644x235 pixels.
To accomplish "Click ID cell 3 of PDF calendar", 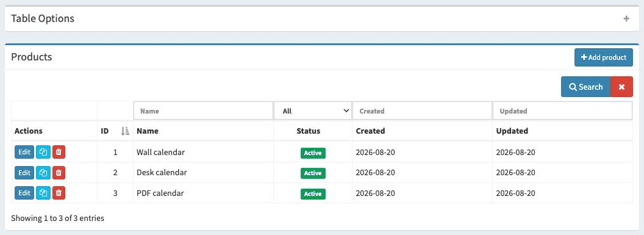I will [x=115, y=193].
